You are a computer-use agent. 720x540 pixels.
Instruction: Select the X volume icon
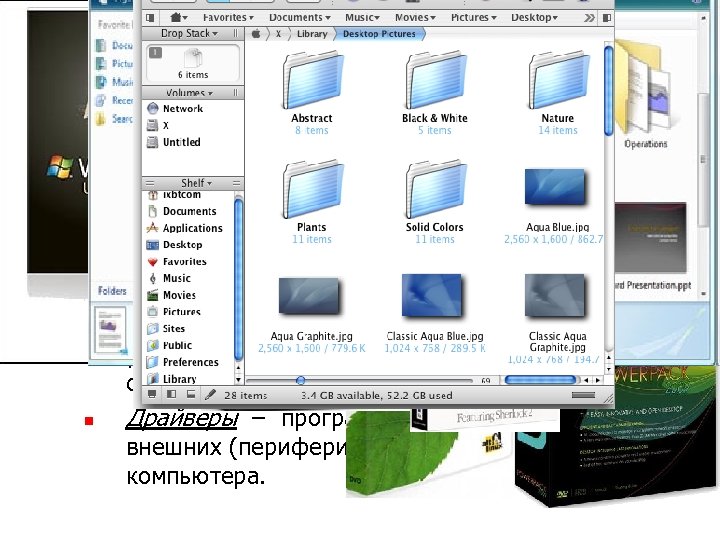click(152, 125)
